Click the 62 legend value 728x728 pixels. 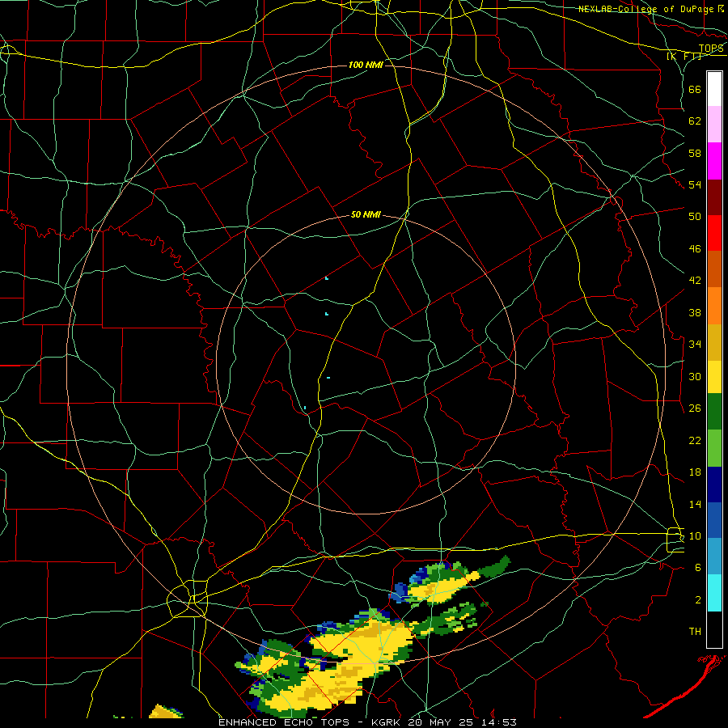click(695, 121)
